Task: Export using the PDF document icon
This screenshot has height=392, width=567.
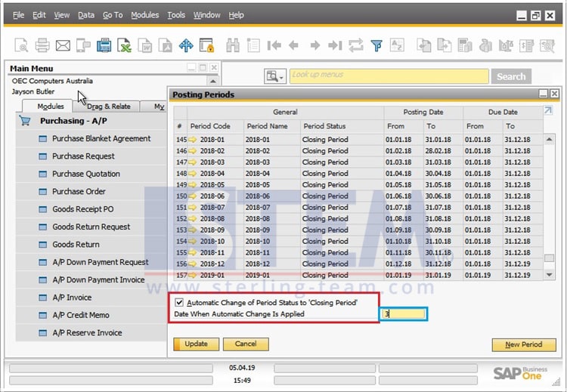Action: click(x=166, y=45)
